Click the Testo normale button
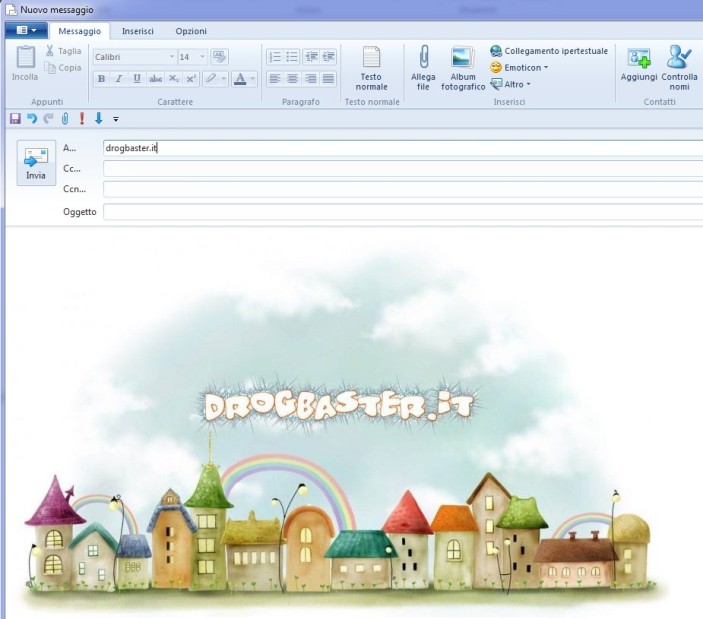The image size is (703, 619). (x=371, y=68)
